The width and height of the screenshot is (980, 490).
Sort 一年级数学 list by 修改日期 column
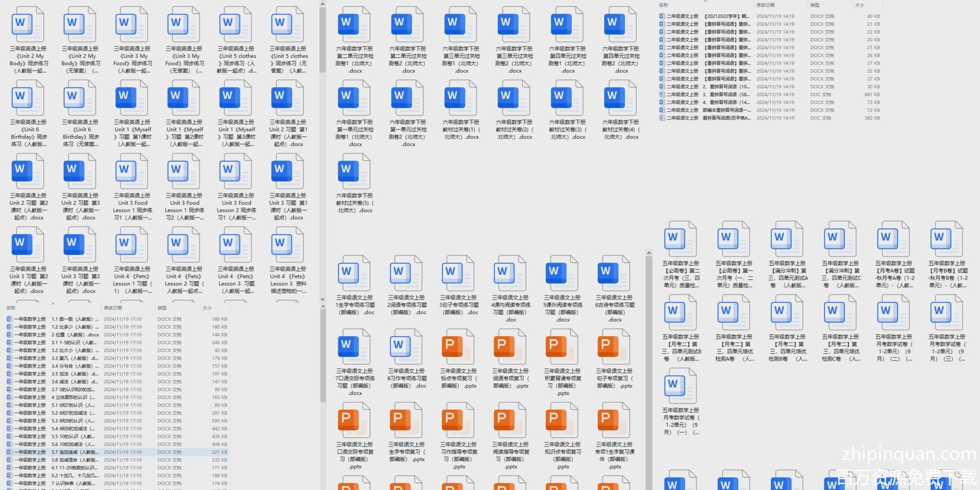(113, 308)
